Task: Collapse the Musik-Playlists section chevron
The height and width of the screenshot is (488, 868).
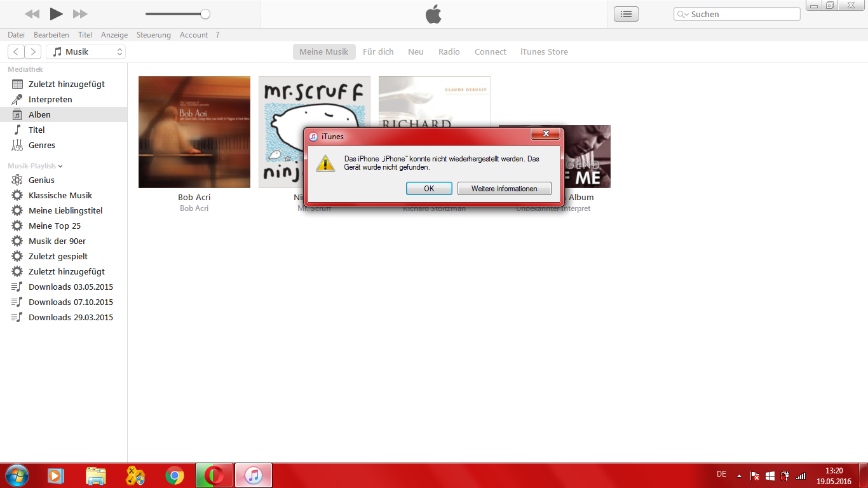Action: pos(60,166)
